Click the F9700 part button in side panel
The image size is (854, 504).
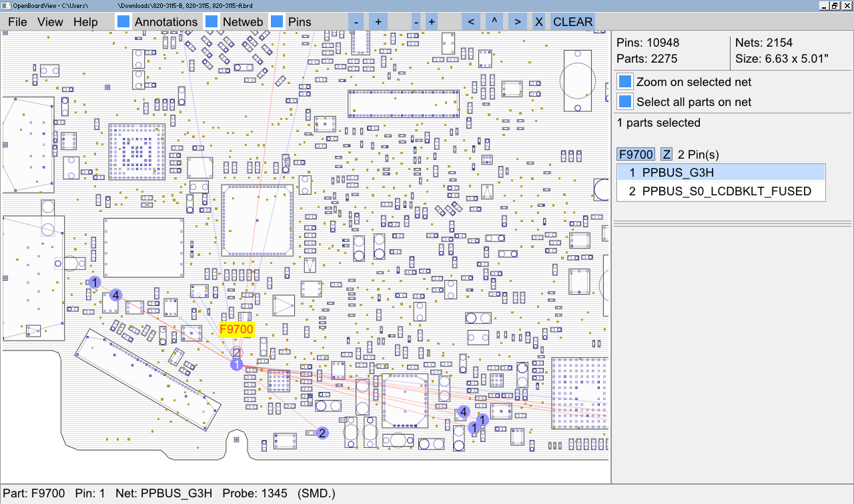(636, 155)
